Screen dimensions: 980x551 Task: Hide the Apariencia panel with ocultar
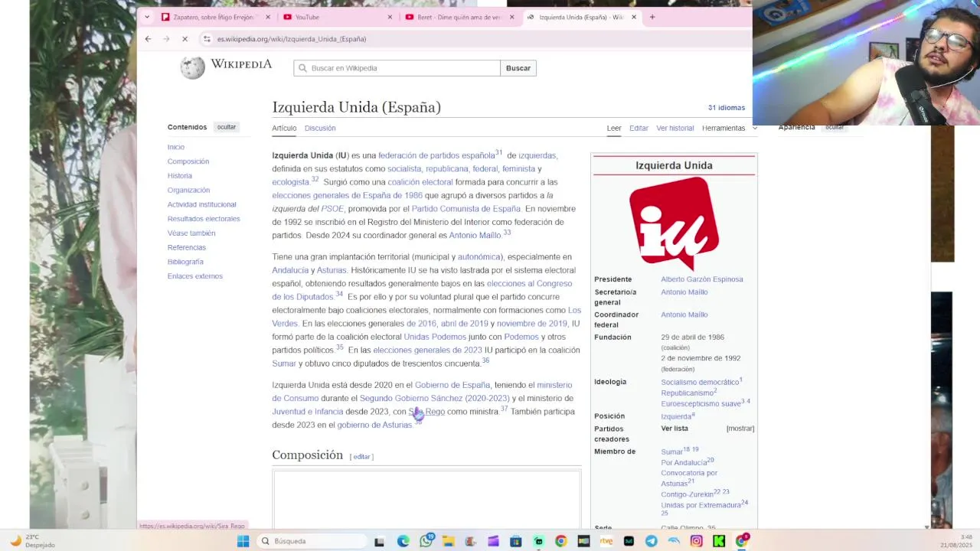(x=834, y=127)
